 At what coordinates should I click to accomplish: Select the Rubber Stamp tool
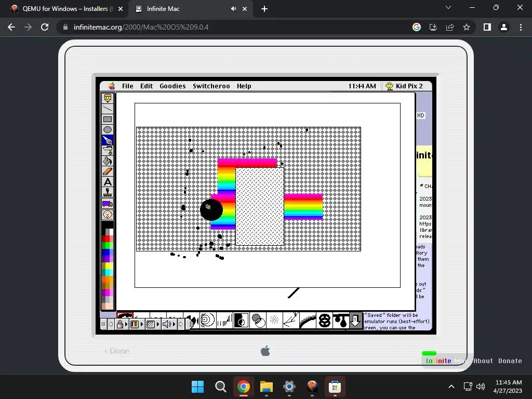click(108, 193)
